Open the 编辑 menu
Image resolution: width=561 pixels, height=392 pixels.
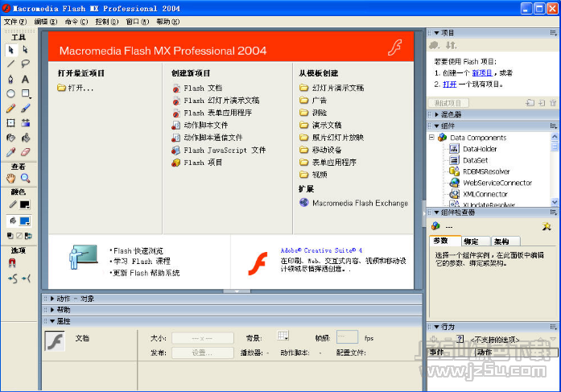(46, 22)
